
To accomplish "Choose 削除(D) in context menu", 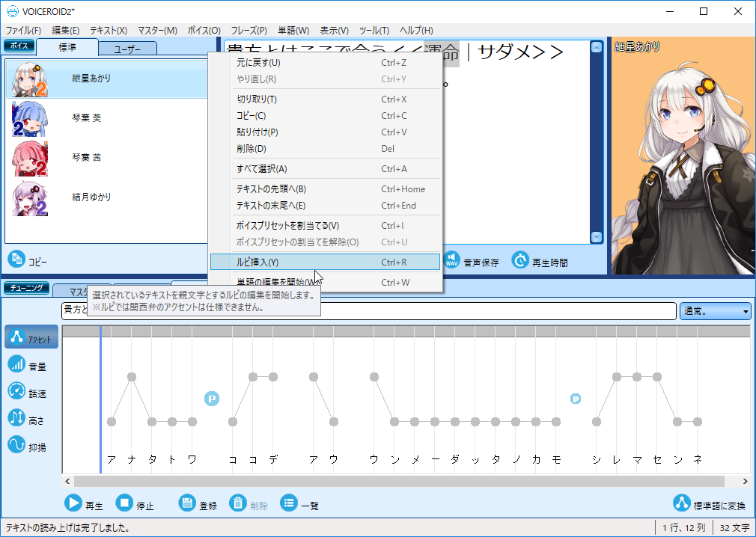I will [x=325, y=148].
